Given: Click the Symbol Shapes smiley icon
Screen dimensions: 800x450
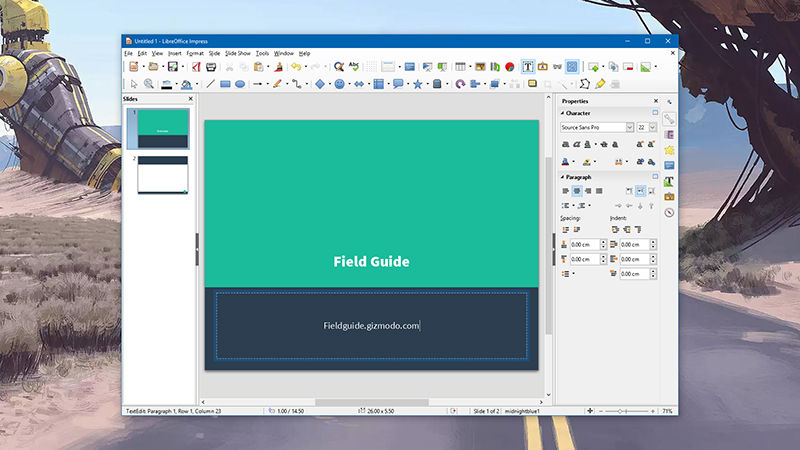Looking at the screenshot, I should coord(339,84).
